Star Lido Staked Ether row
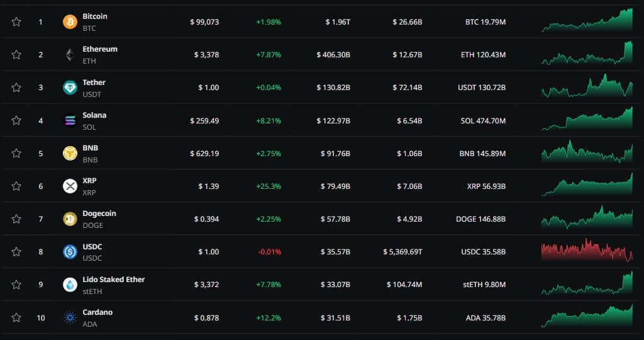Viewport: 644px width, 340px height. click(x=16, y=285)
